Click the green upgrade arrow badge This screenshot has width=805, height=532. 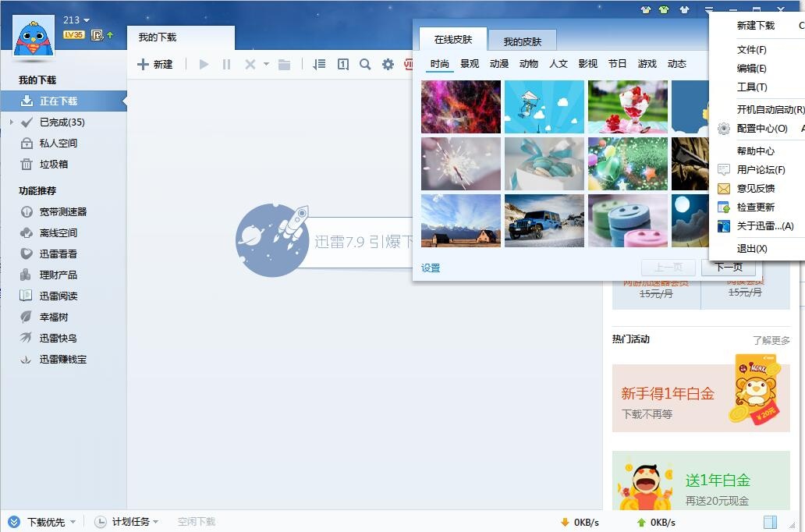[110, 35]
